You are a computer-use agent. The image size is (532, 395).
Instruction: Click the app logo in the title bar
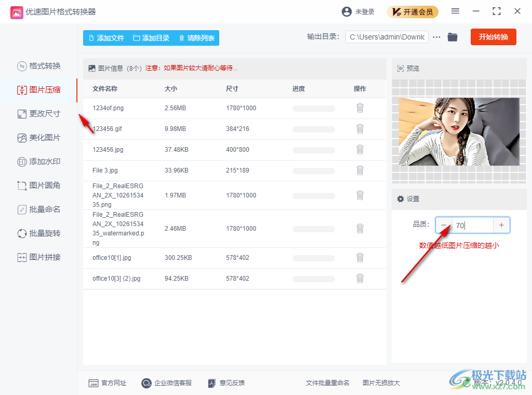[17, 12]
